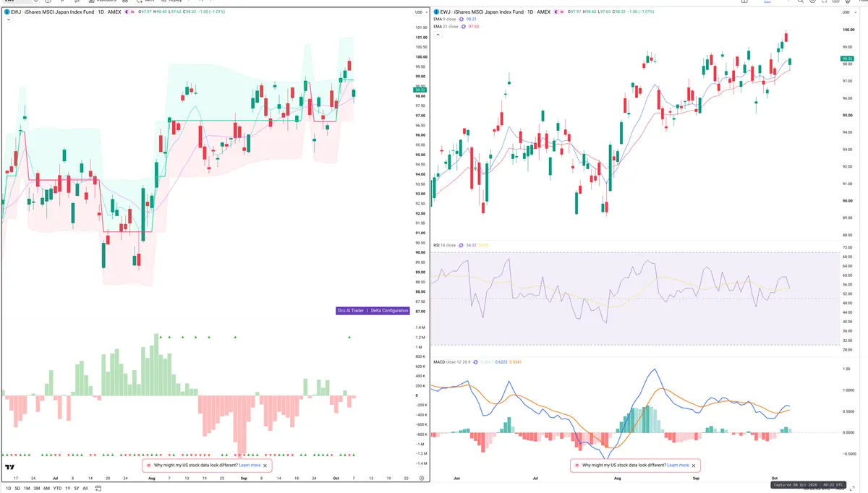
Task: Select the All time range
Action: 85,489
